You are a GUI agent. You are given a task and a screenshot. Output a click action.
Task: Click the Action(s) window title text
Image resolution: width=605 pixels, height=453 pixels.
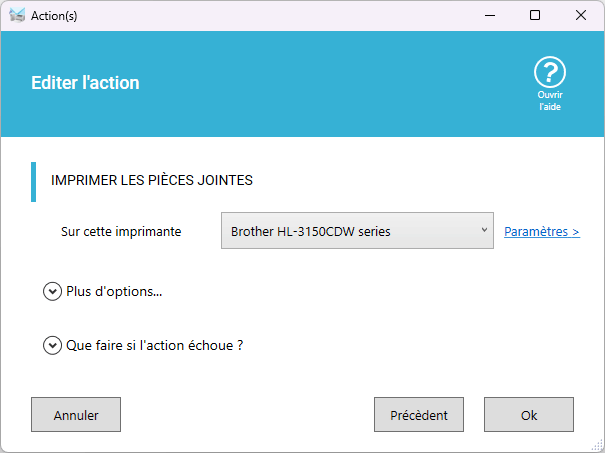tap(54, 16)
